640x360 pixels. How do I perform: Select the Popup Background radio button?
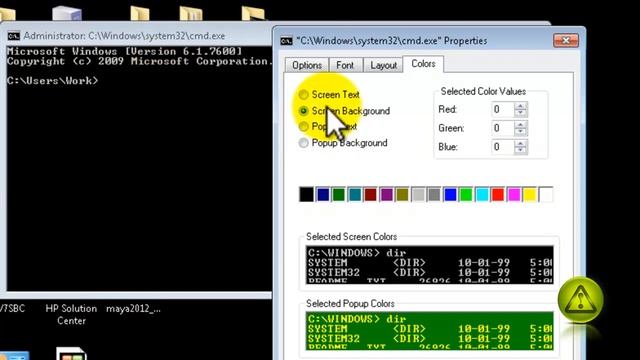pos(303,143)
